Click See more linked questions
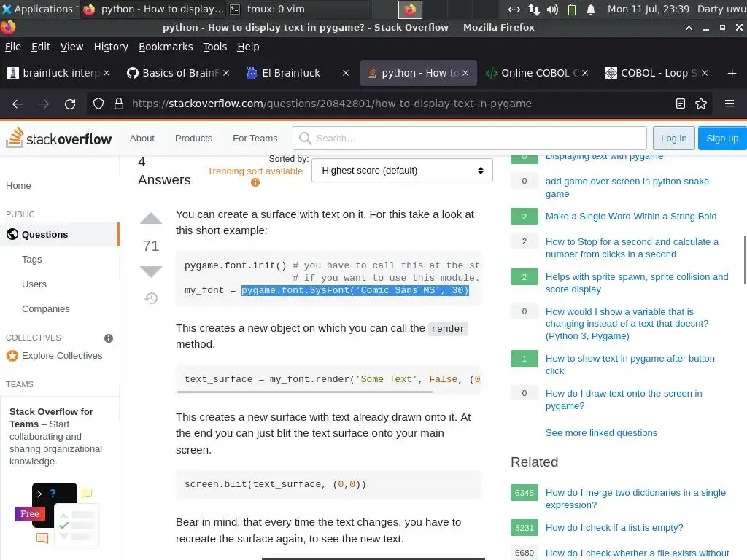This screenshot has height=560, width=747. tap(601, 433)
